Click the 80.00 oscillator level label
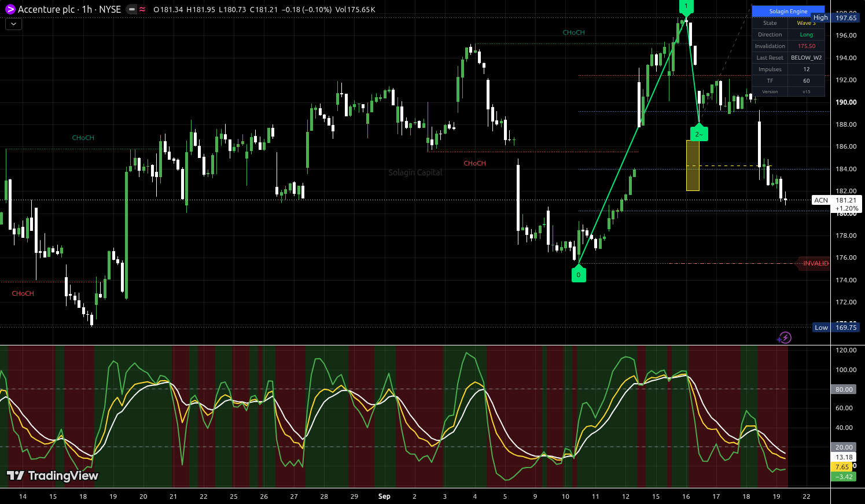This screenshot has height=504, width=865. coord(844,389)
